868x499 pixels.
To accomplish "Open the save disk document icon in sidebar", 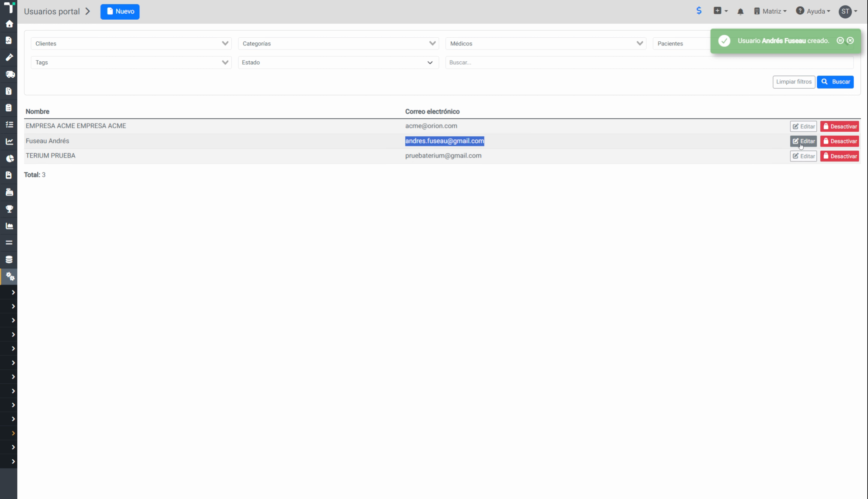I will coord(9,175).
